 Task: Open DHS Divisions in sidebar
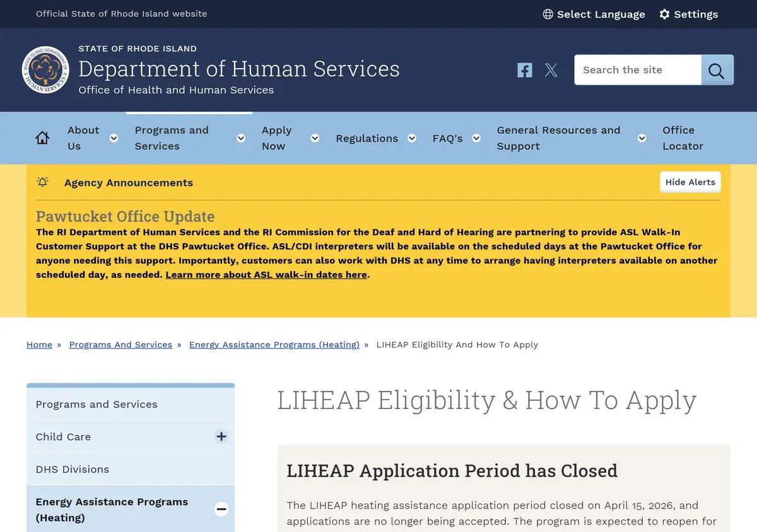click(73, 469)
